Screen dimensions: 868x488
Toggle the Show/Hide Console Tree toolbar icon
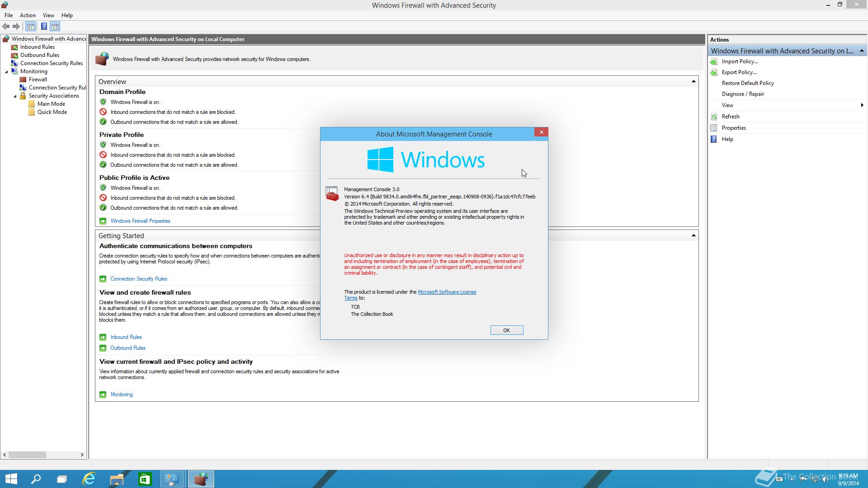(31, 26)
